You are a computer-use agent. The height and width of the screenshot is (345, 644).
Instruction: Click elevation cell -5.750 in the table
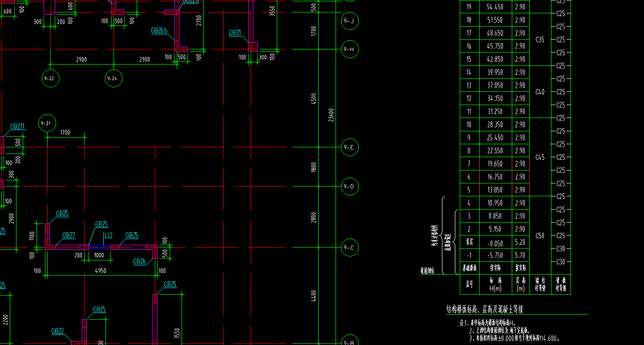pyautogui.click(x=495, y=255)
